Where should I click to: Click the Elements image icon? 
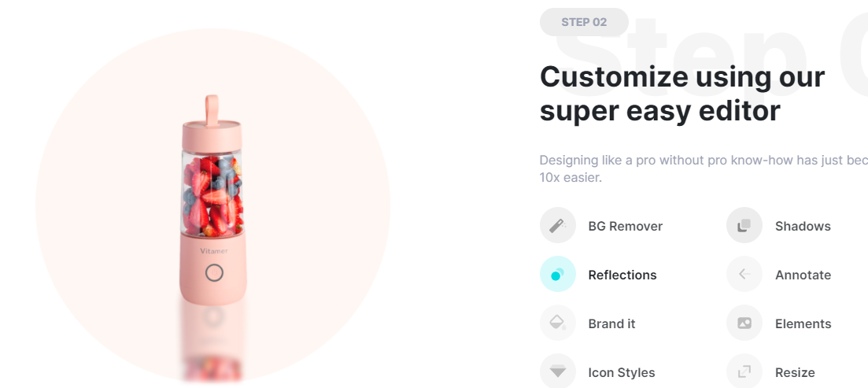pos(744,323)
